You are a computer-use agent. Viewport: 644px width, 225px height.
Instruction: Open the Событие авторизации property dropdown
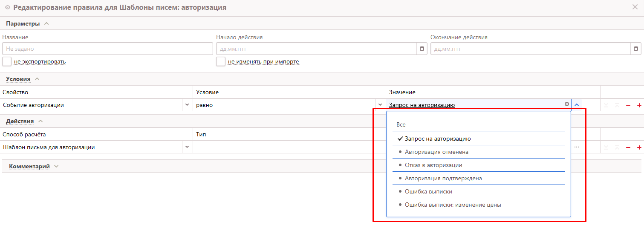click(187, 105)
